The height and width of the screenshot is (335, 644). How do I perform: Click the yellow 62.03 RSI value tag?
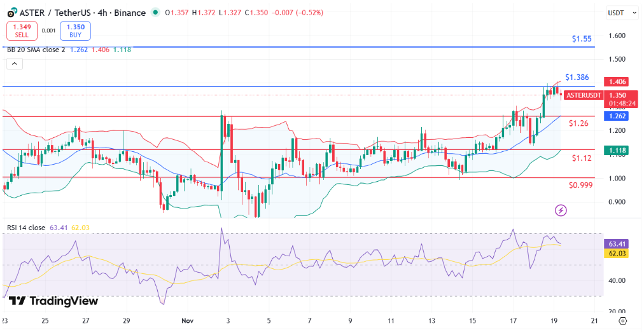point(618,254)
